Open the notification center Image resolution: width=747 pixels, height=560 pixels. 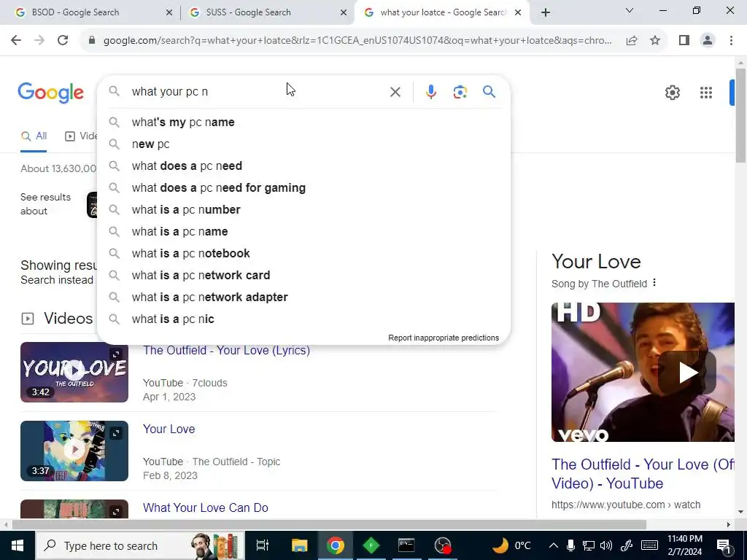[724, 545]
